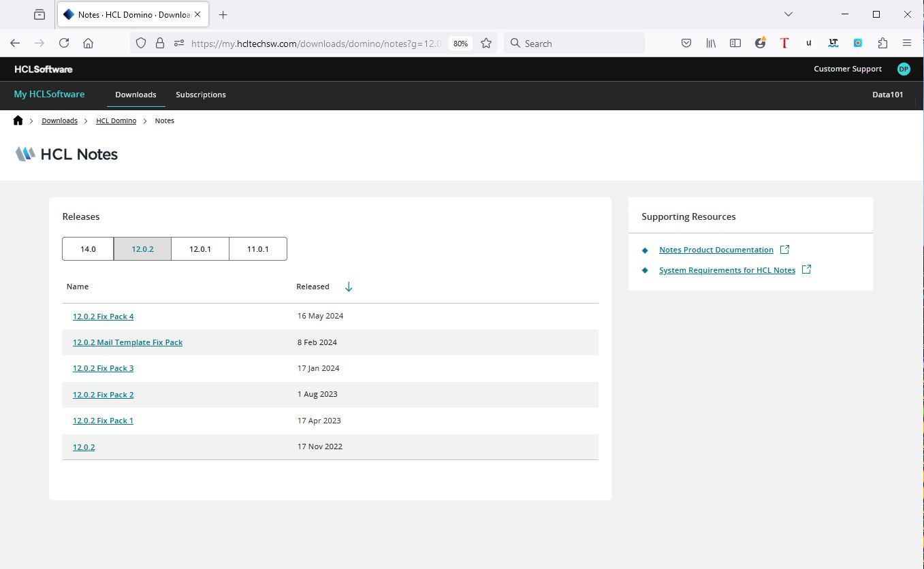The width and height of the screenshot is (924, 569).
Task: Click the account icon with orange notification badge
Action: coord(761,43)
